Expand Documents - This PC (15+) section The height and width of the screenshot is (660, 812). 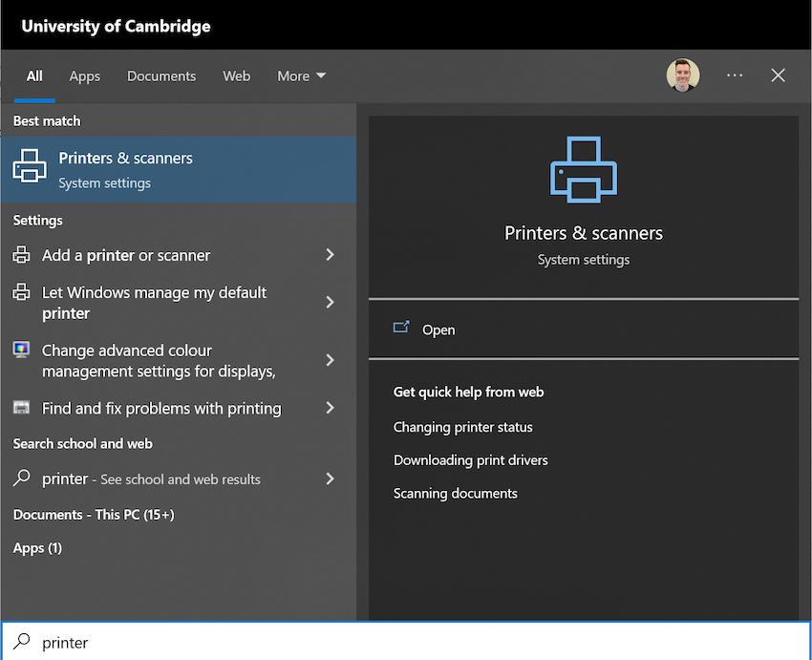pyautogui.click(x=94, y=515)
